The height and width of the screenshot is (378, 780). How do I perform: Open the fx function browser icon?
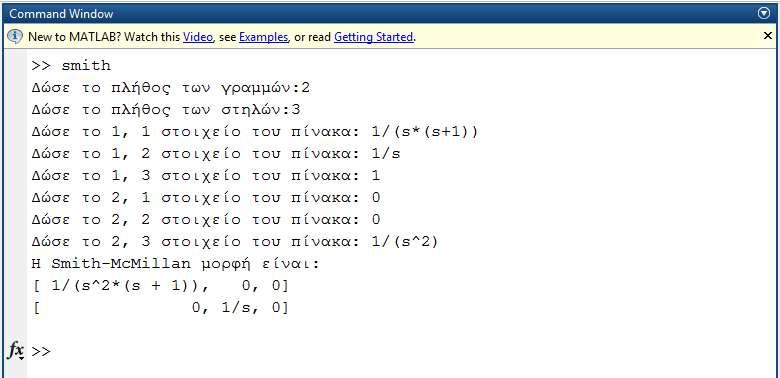pos(15,351)
